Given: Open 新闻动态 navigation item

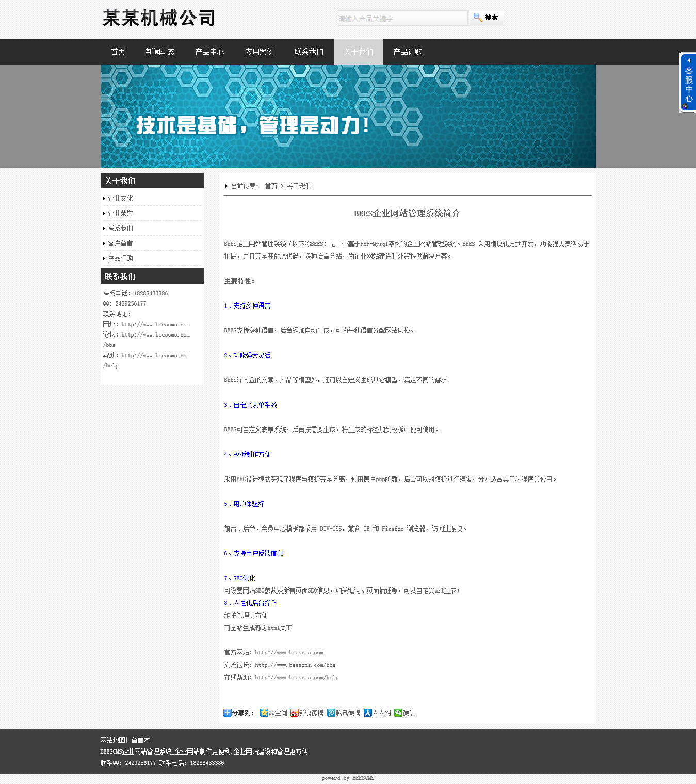Looking at the screenshot, I should coord(160,52).
